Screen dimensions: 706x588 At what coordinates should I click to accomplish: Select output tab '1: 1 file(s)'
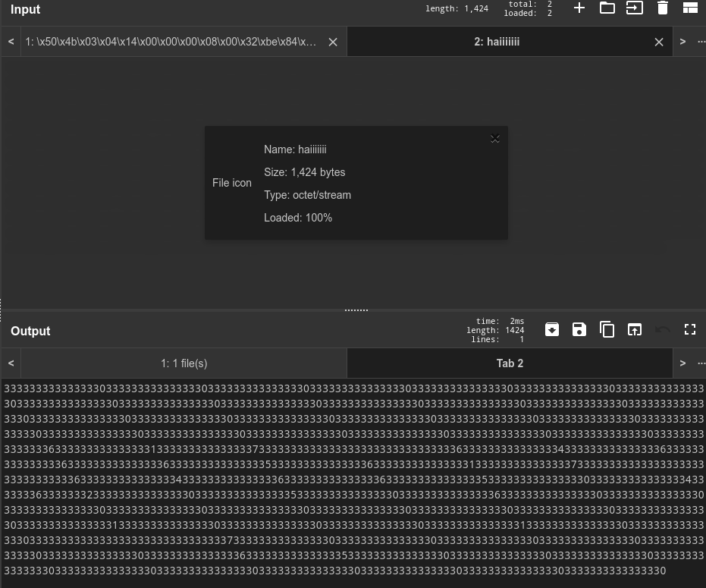(184, 363)
